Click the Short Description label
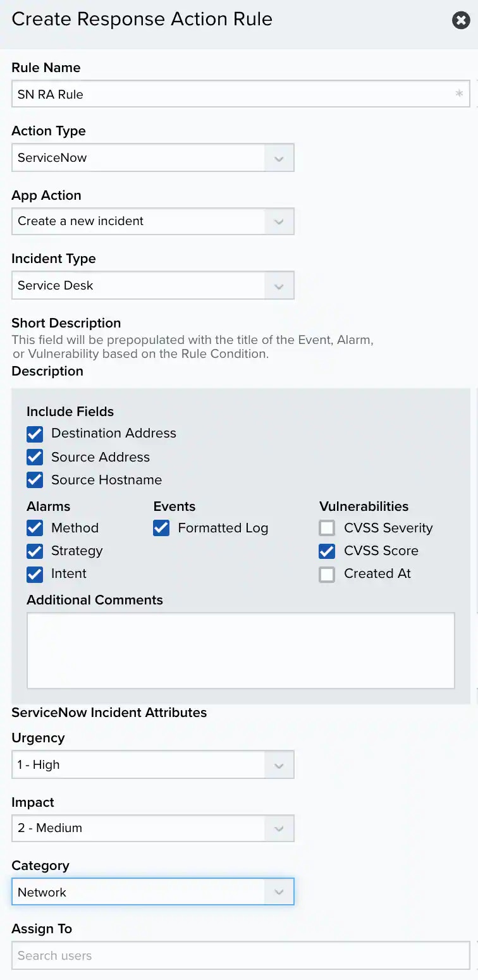478x980 pixels. (x=66, y=323)
